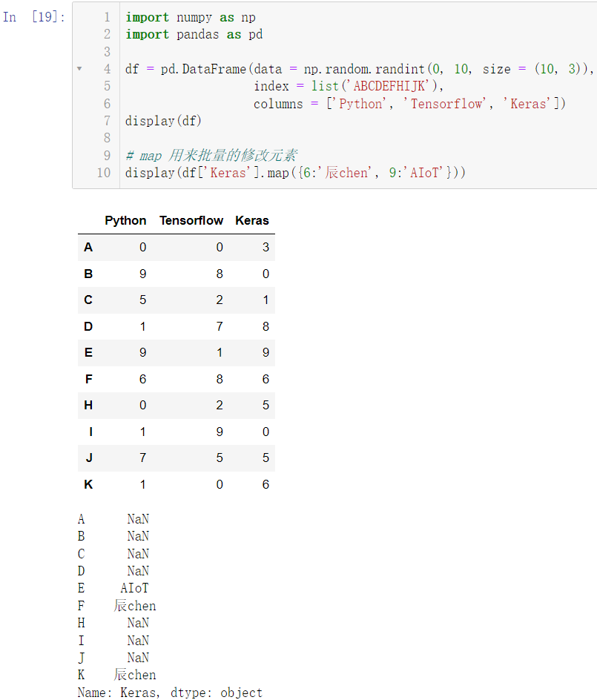Click the Chinese map comment on line 9
The height and width of the screenshot is (700, 597).
211,156
